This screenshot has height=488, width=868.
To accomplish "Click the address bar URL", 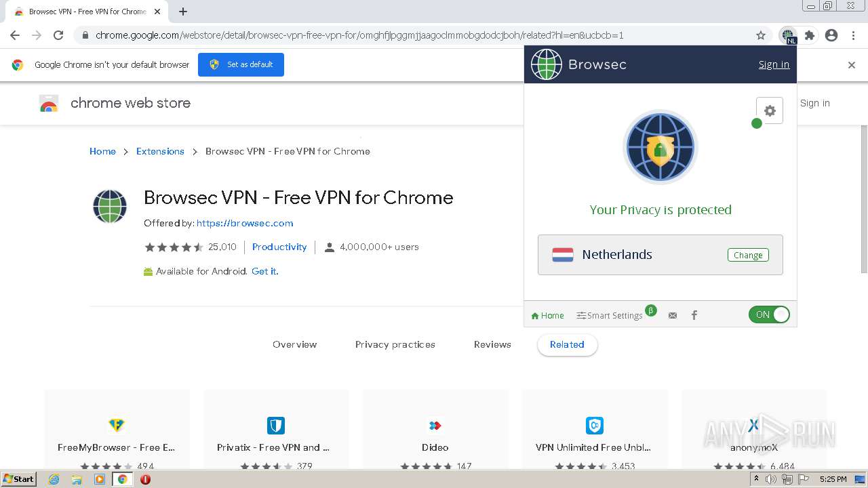I will tap(359, 35).
